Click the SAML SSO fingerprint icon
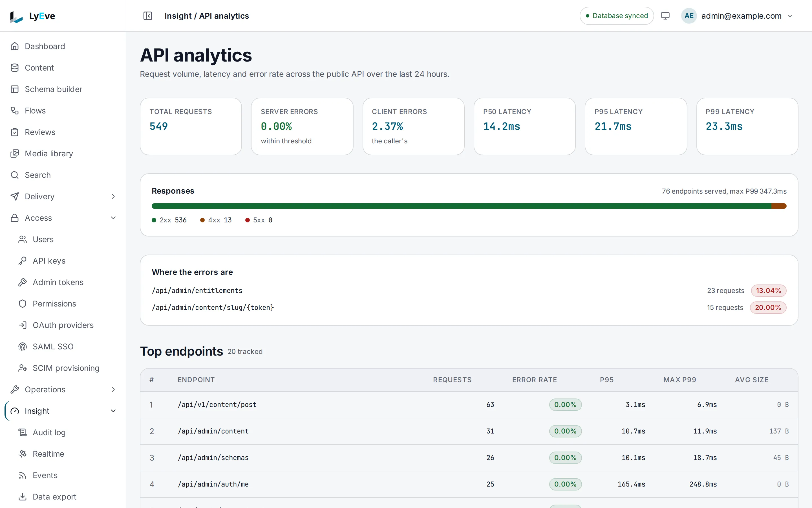Image resolution: width=812 pixels, height=508 pixels. coord(23,346)
